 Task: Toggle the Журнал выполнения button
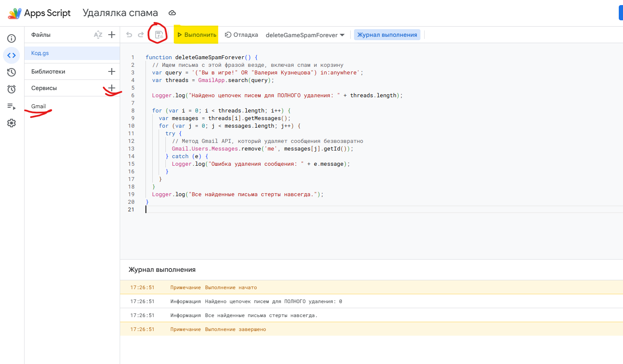(x=387, y=35)
